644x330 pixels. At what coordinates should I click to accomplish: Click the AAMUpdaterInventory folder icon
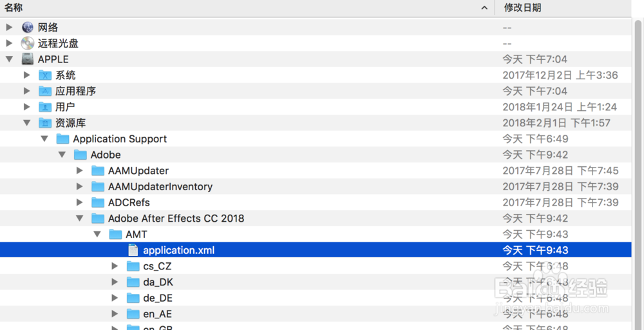[x=98, y=186]
